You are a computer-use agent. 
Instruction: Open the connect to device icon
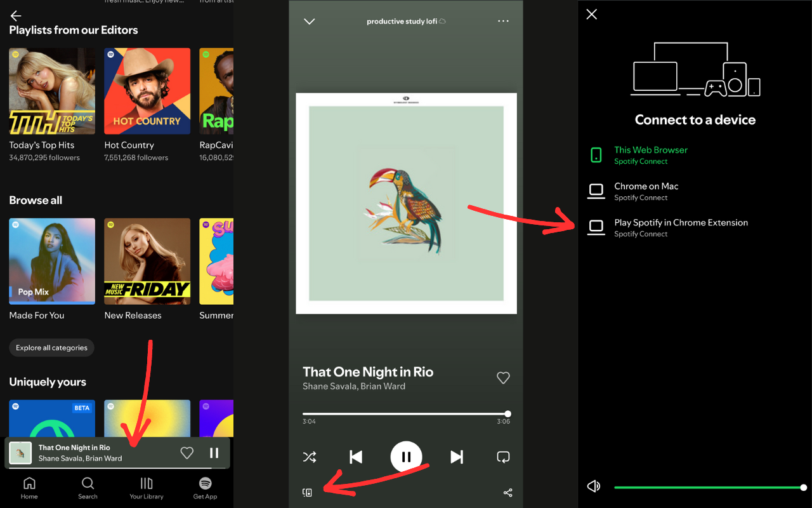(x=308, y=492)
